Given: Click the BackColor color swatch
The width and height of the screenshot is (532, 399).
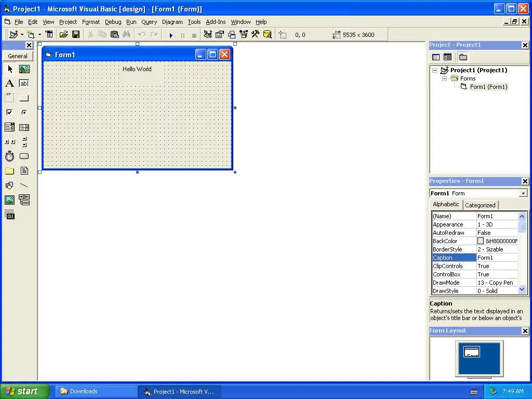Looking at the screenshot, I should 481,241.
